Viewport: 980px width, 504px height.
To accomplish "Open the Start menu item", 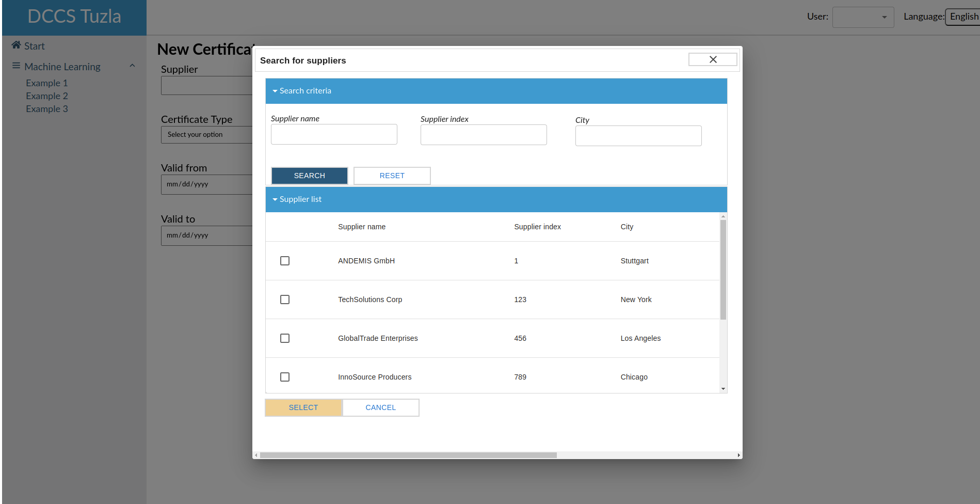I will click(x=34, y=45).
